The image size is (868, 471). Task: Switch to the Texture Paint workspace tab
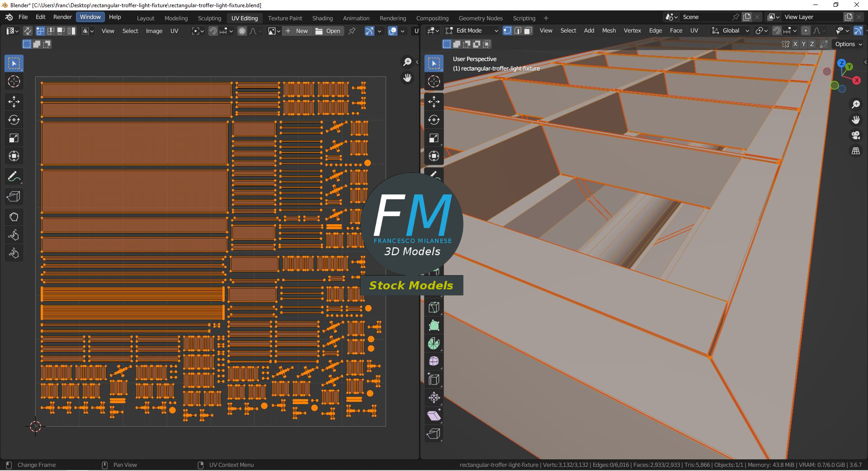tap(285, 18)
